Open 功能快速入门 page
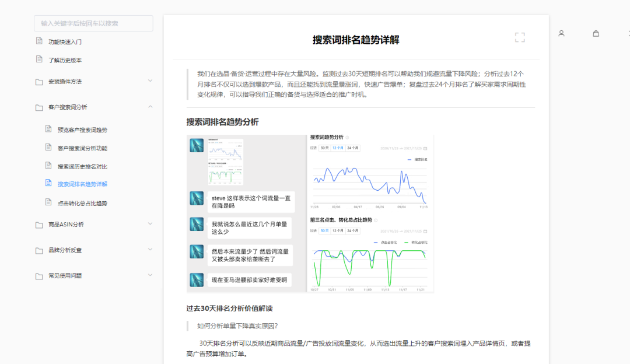Viewport: 630px width, 364px height. 65,42
